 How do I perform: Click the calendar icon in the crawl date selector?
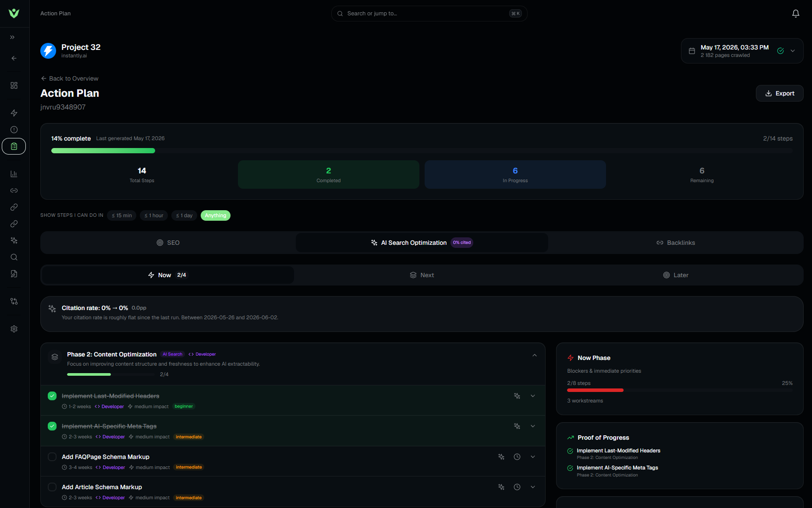(x=692, y=51)
